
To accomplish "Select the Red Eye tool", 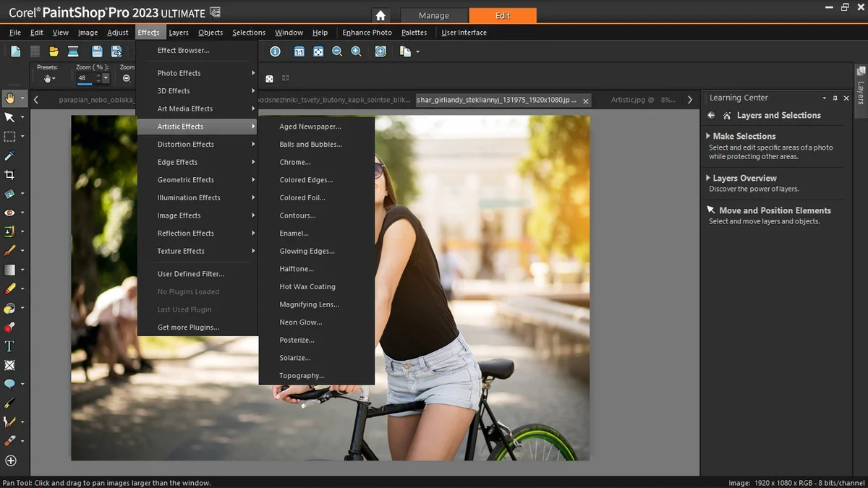I will pos(10,213).
